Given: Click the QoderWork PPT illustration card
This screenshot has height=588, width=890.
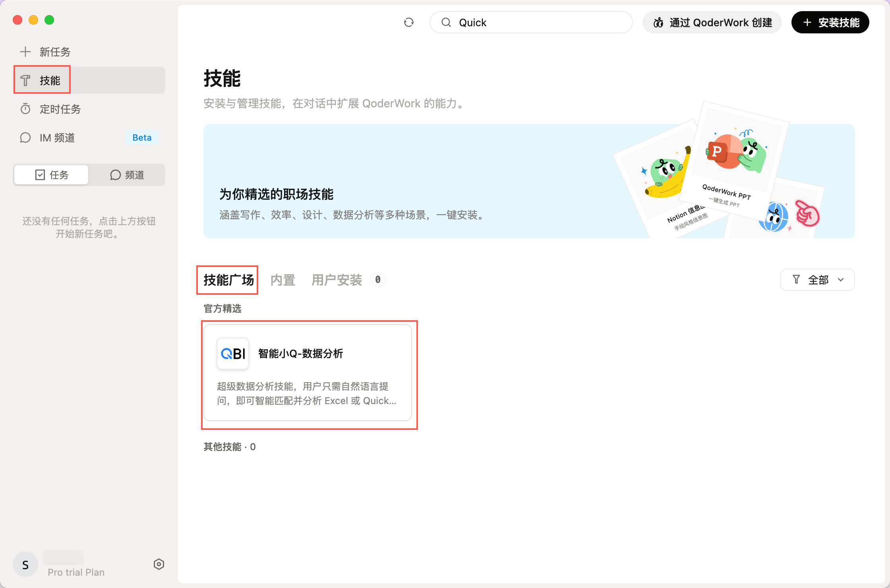Looking at the screenshot, I should (x=734, y=161).
